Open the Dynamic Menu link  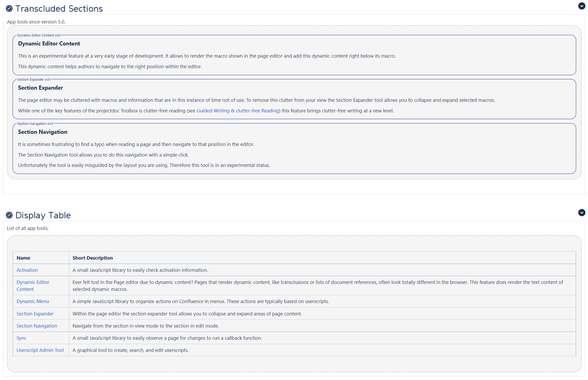tap(33, 301)
